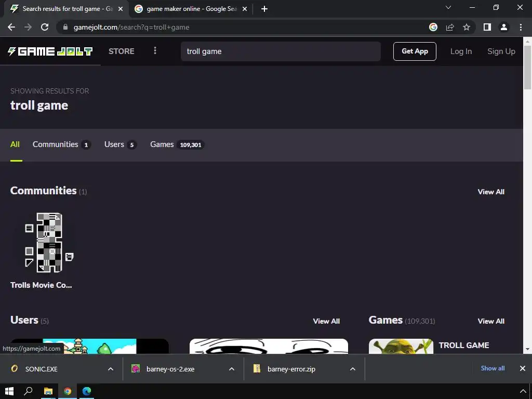The width and height of the screenshot is (532, 399).
Task: Click the Log In link
Action: pos(461,51)
